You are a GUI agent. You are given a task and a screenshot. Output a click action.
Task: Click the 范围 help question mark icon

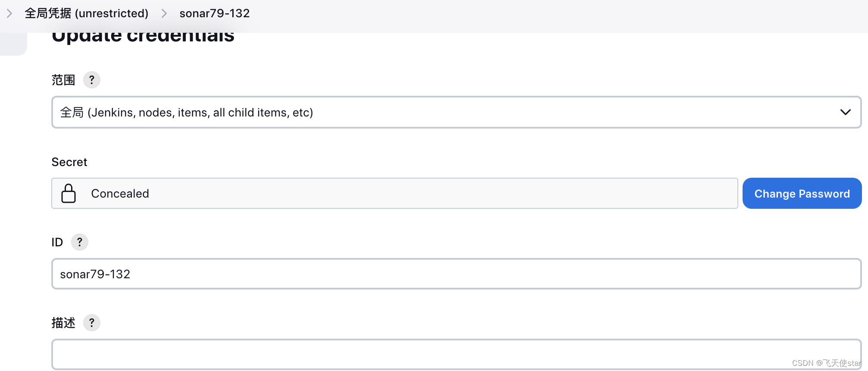click(91, 79)
